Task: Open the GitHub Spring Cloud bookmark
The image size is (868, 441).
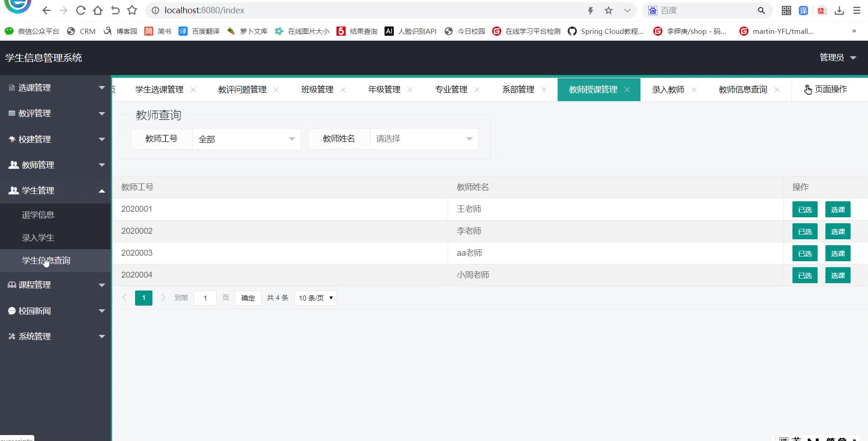Action: pos(606,31)
